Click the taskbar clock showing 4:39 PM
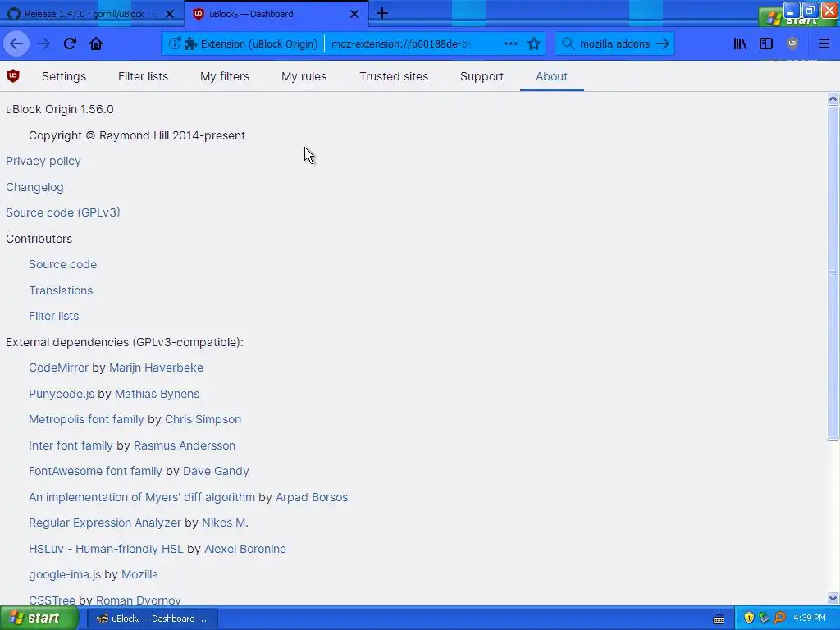Image resolution: width=840 pixels, height=630 pixels. pos(810,618)
